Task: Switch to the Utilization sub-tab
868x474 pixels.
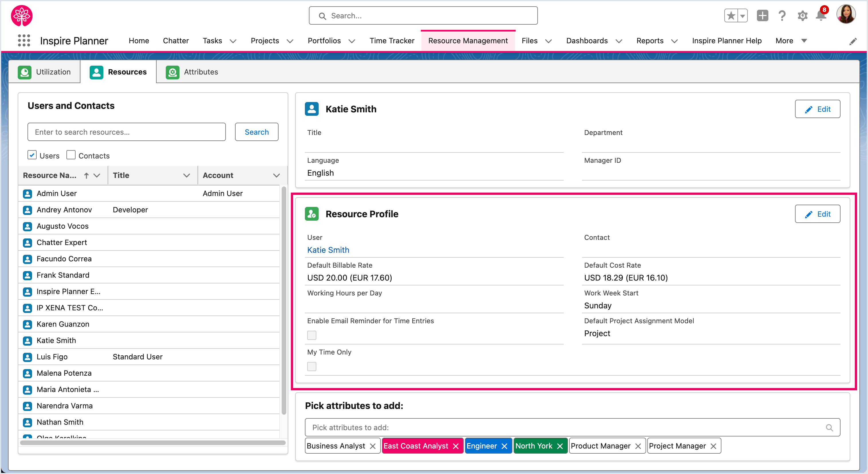Action: (x=44, y=72)
